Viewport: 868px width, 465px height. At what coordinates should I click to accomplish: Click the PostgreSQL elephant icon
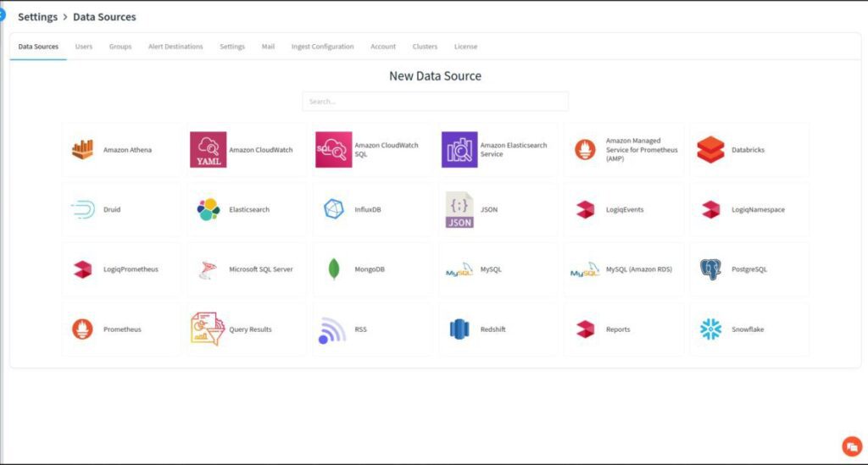tap(711, 269)
